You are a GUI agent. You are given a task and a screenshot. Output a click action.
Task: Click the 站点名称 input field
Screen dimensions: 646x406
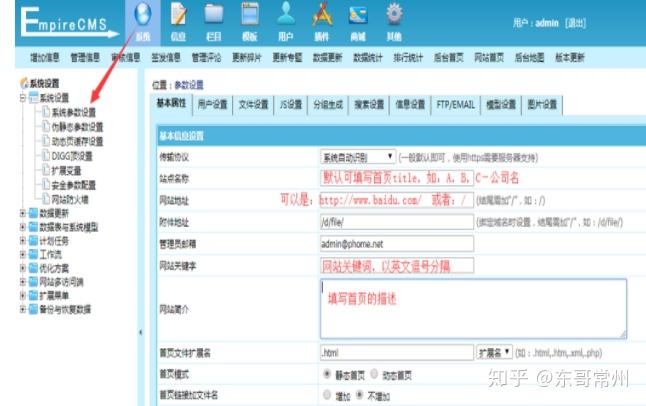click(x=397, y=178)
